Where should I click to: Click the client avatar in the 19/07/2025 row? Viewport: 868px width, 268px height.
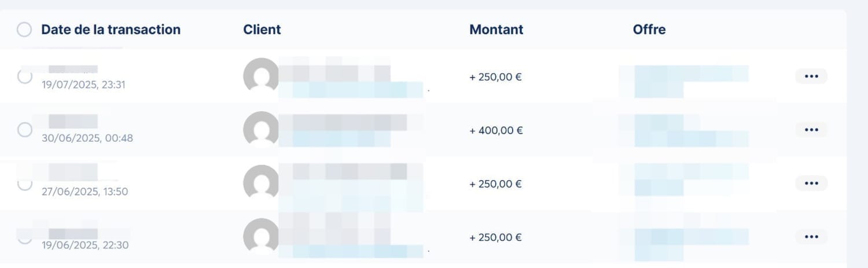click(x=261, y=75)
